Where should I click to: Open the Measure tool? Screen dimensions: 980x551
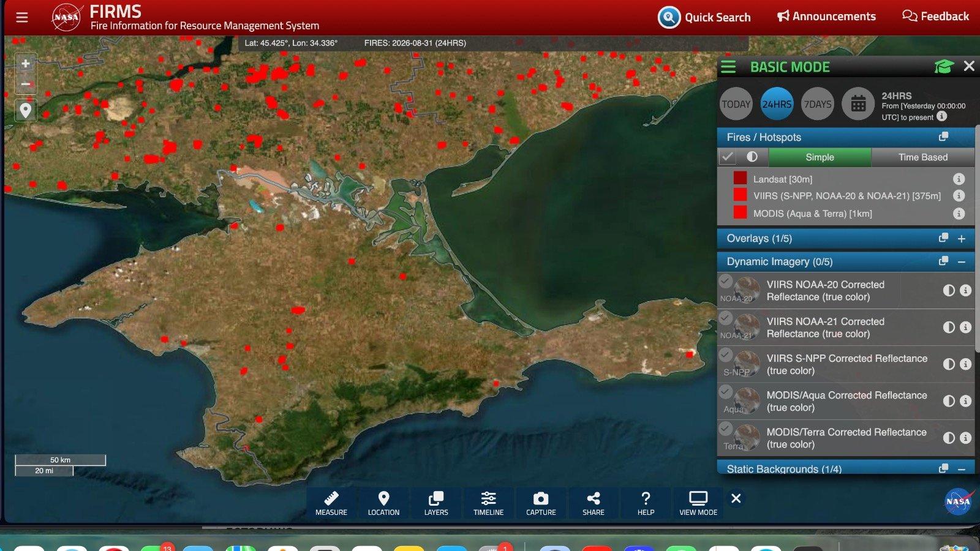331,503
